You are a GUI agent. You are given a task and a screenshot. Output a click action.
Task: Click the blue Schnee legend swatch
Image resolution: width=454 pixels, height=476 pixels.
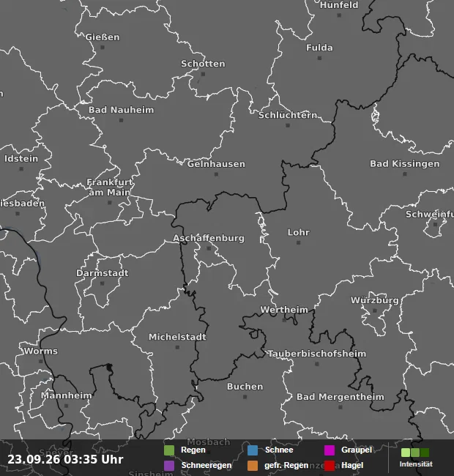click(x=253, y=450)
